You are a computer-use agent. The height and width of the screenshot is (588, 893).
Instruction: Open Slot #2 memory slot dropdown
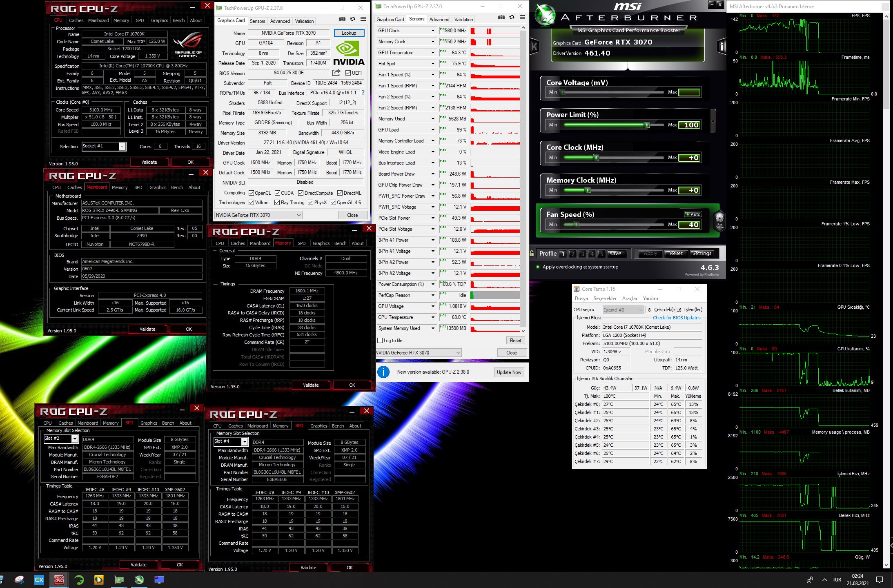(61, 439)
